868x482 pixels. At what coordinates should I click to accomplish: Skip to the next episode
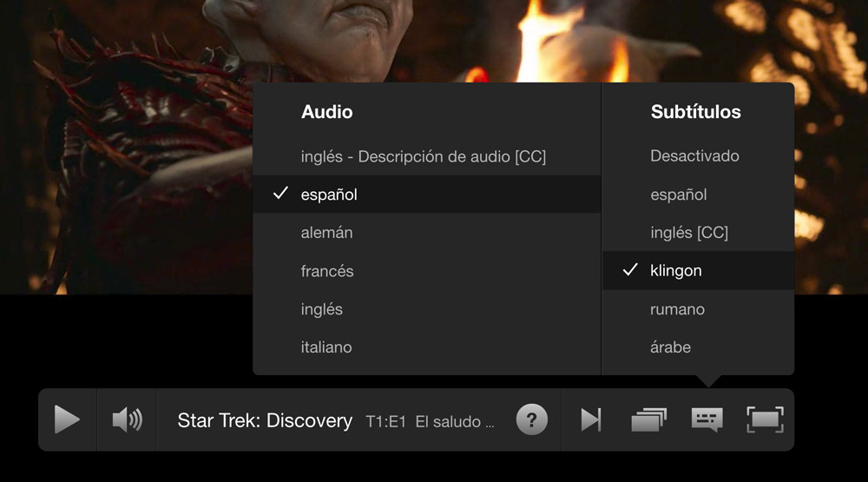590,419
